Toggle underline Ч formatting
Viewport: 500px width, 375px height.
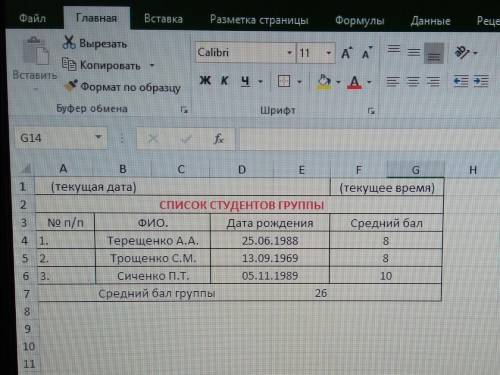coord(246,81)
